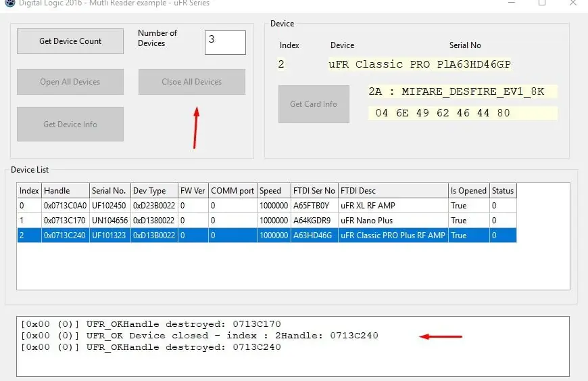Click the Get Card Info button

314,104
